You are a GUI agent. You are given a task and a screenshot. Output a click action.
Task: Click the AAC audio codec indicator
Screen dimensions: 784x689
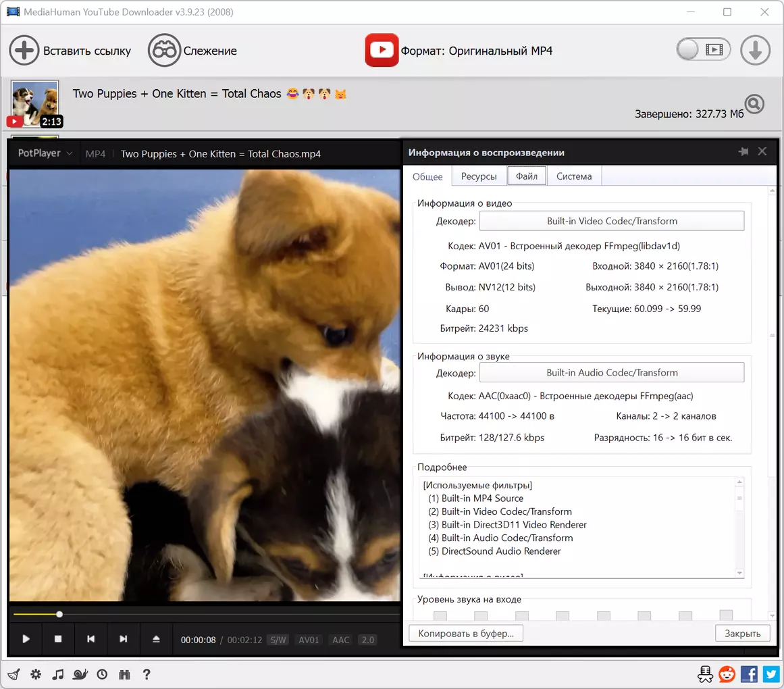click(341, 640)
